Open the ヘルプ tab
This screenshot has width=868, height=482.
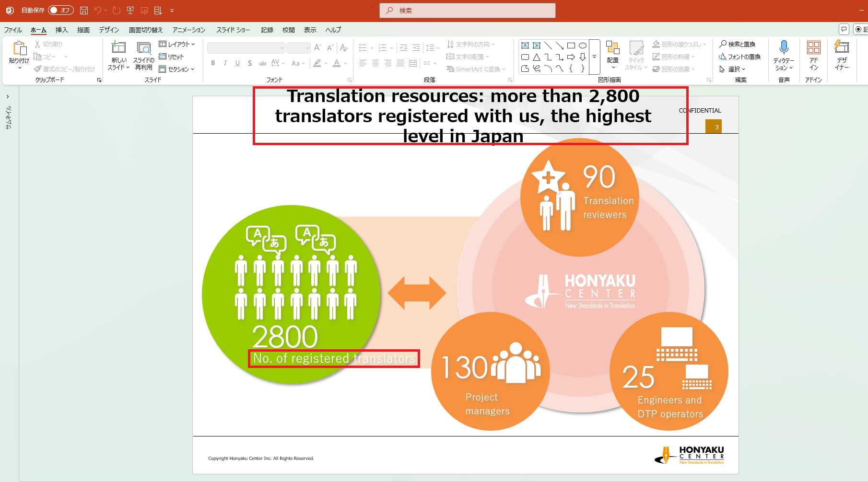[x=333, y=30]
